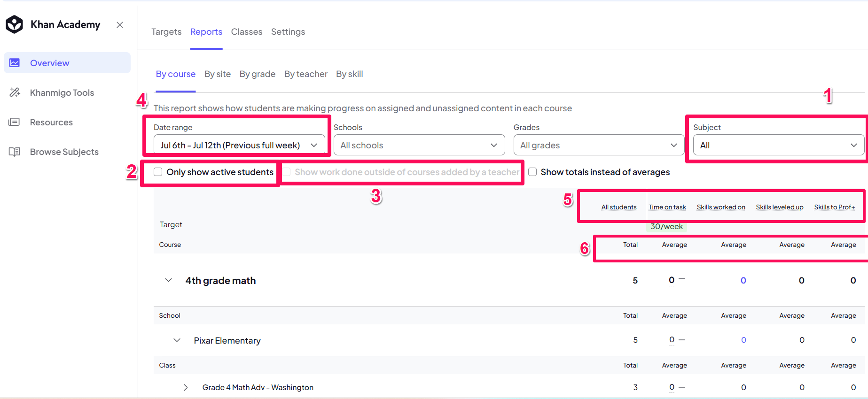
Task: Click the Time on task column header
Action: 667,207
